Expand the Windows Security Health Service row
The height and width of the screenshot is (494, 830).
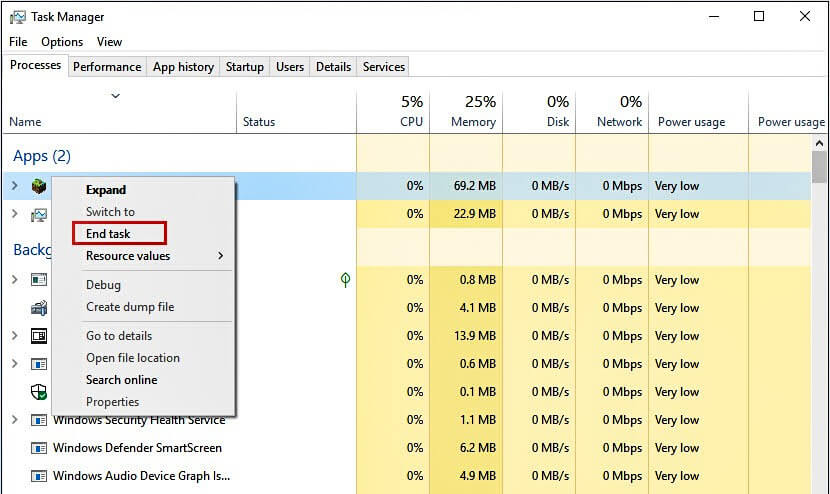coord(14,420)
